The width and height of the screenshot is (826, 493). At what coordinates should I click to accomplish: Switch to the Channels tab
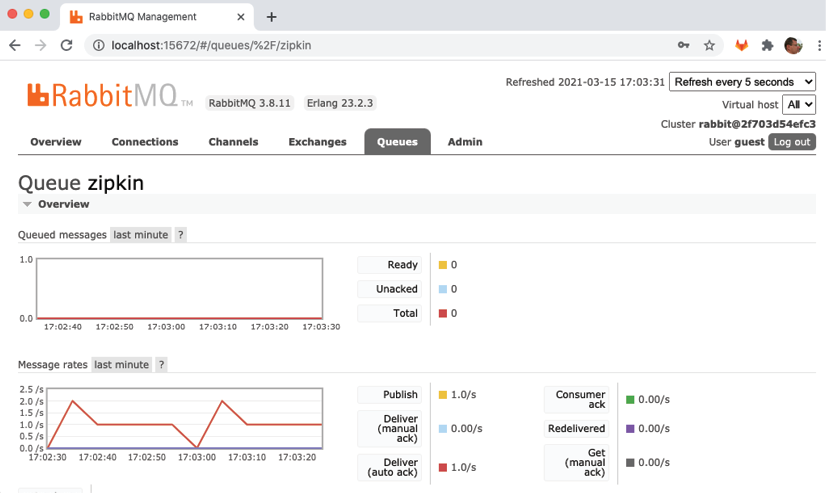click(x=233, y=142)
